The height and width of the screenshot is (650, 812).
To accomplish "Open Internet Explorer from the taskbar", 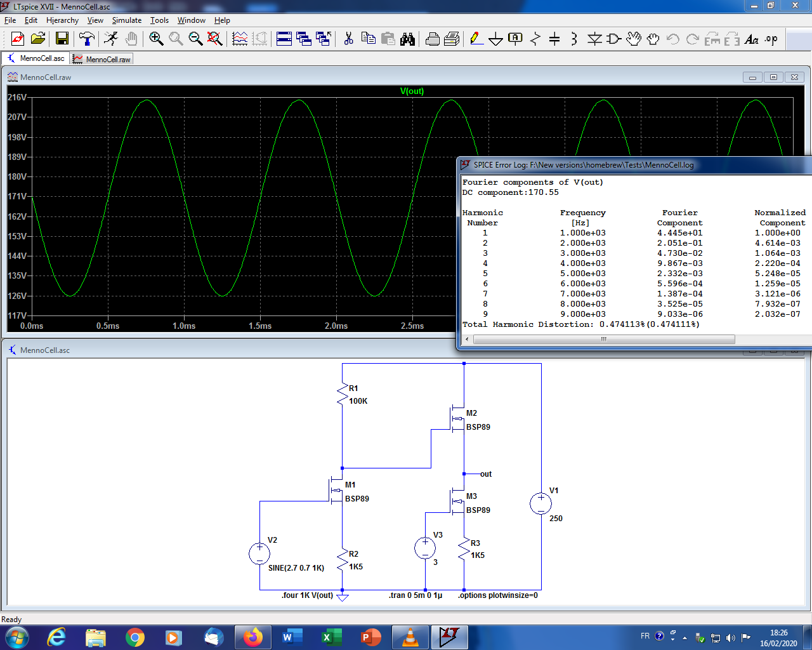I will point(56,637).
